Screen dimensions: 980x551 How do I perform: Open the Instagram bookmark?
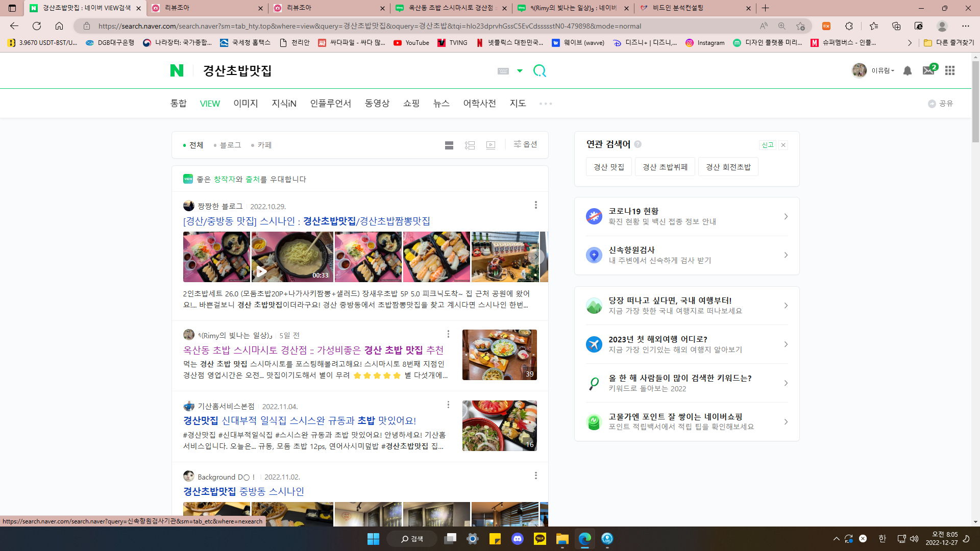click(705, 43)
